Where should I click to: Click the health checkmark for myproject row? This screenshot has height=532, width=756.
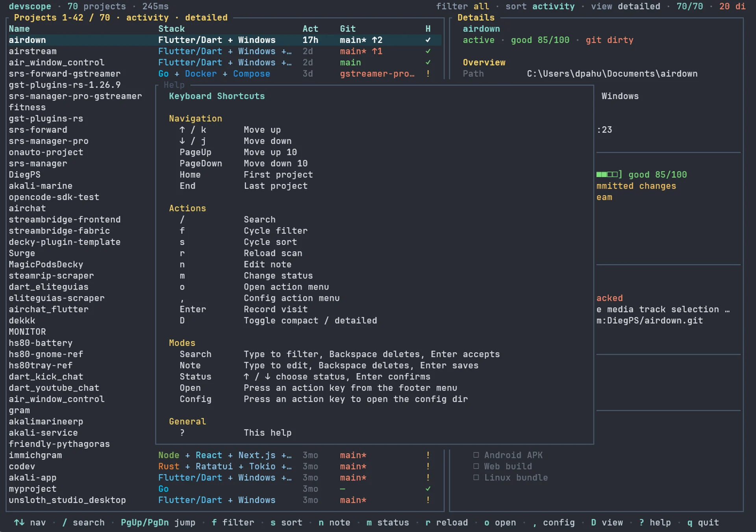(x=428, y=489)
